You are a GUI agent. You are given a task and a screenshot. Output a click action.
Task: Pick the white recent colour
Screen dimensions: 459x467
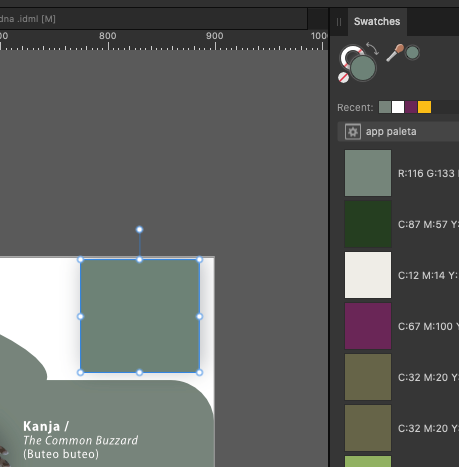coord(398,107)
